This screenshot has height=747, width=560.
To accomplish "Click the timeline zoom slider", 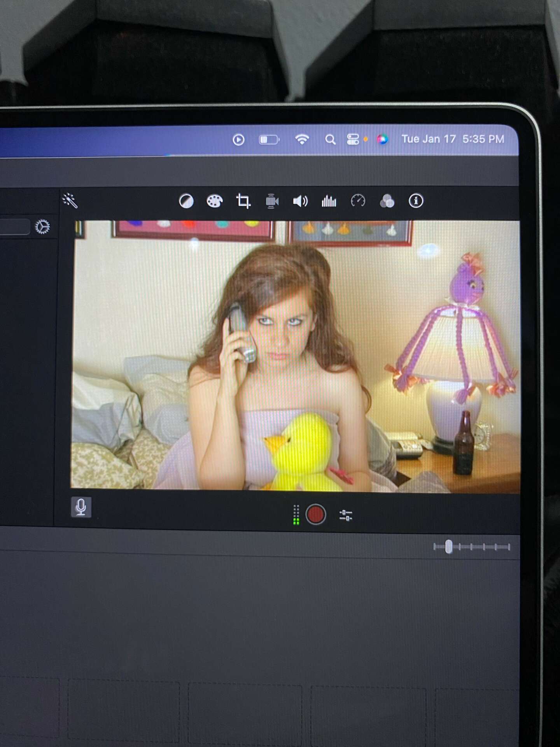I will coord(449,547).
